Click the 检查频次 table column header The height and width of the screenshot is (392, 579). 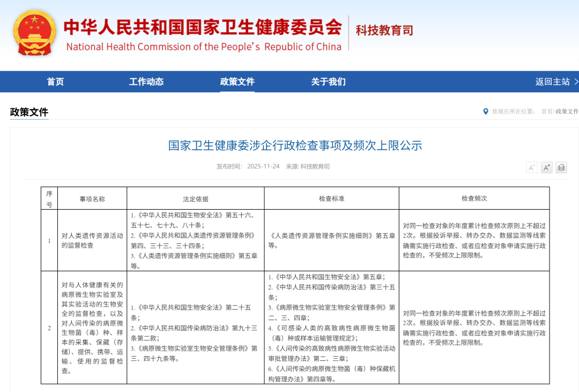coord(474,198)
